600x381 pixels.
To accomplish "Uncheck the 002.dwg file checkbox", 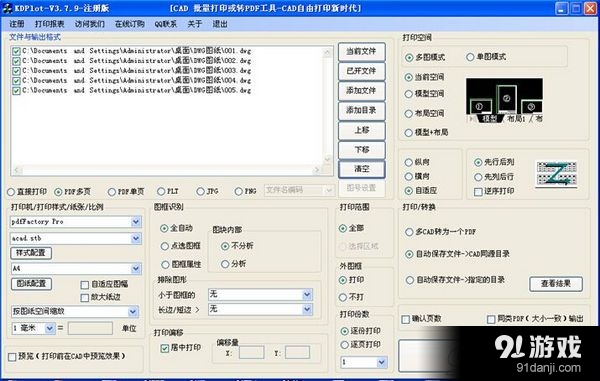I will [x=16, y=61].
